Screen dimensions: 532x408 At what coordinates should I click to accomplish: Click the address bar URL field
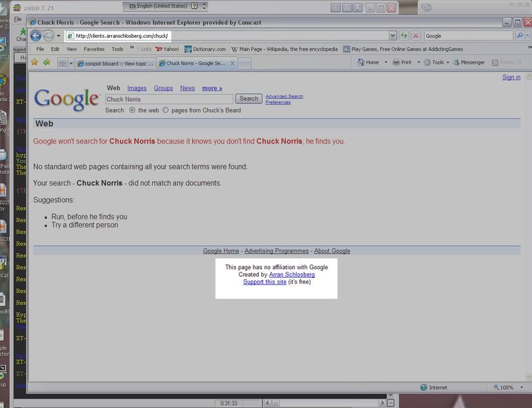[227, 36]
